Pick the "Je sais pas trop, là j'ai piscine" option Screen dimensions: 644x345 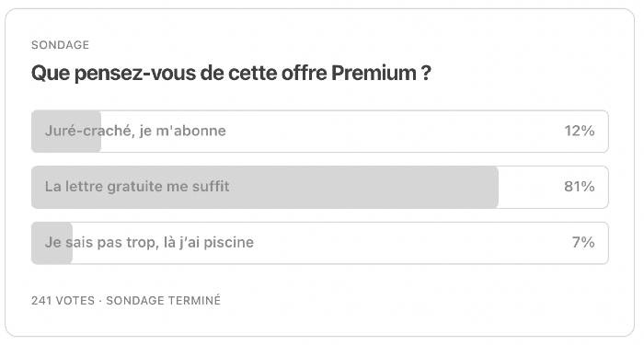click(x=320, y=243)
